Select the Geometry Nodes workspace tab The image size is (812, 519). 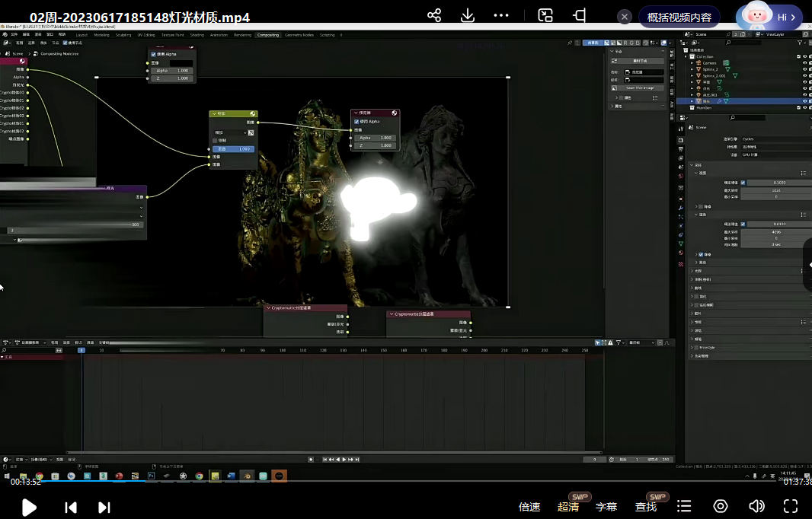299,35
